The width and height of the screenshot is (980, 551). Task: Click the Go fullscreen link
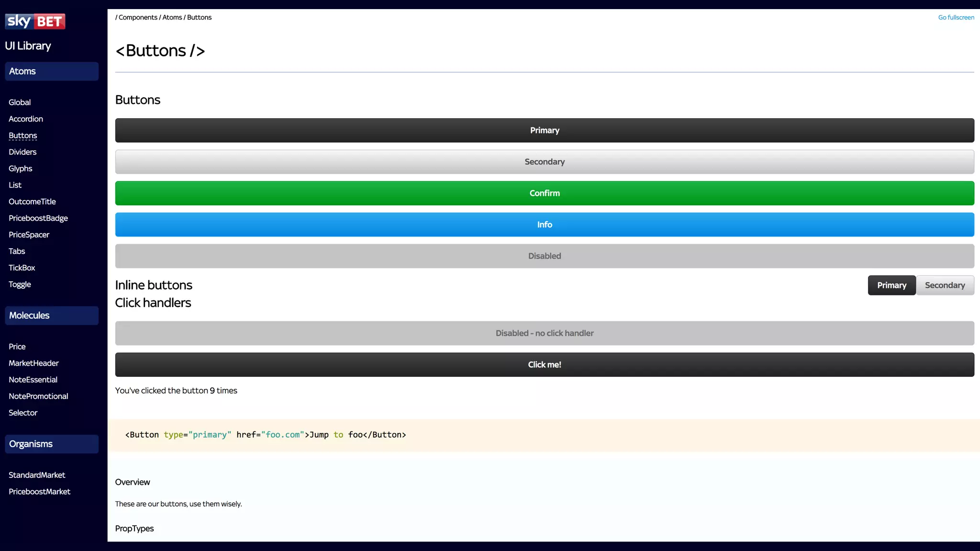click(956, 18)
